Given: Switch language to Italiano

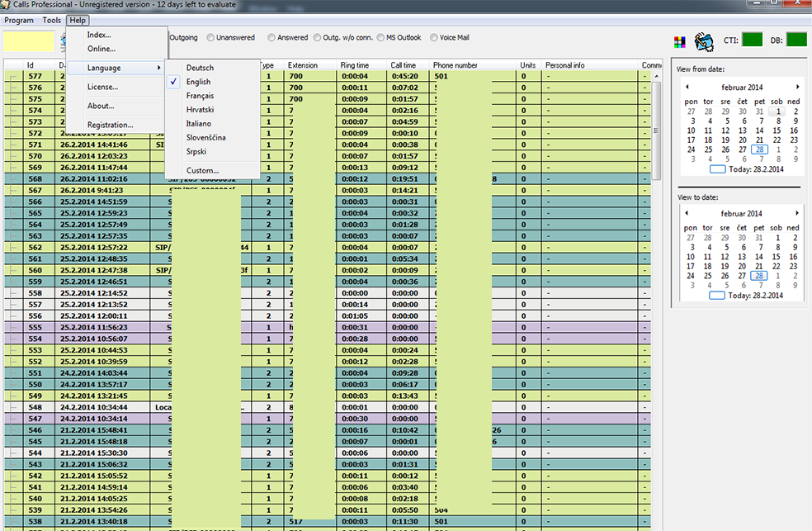Looking at the screenshot, I should pyautogui.click(x=199, y=124).
